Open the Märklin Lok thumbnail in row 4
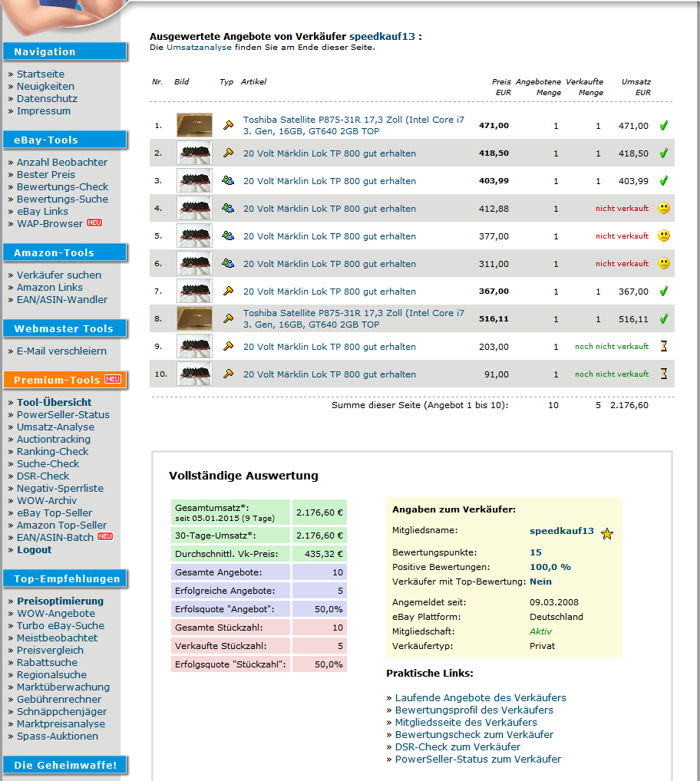 (194, 209)
